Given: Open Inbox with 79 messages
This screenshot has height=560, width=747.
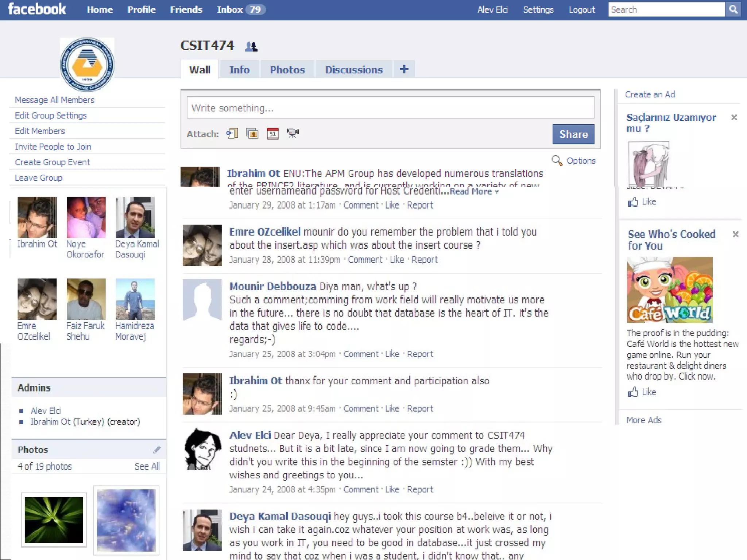Looking at the screenshot, I should click(x=241, y=9).
